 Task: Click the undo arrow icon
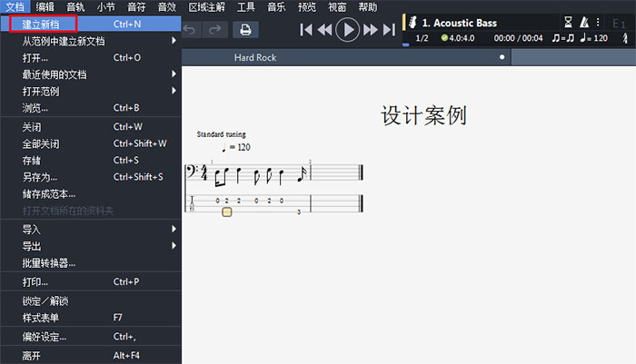tap(190, 29)
